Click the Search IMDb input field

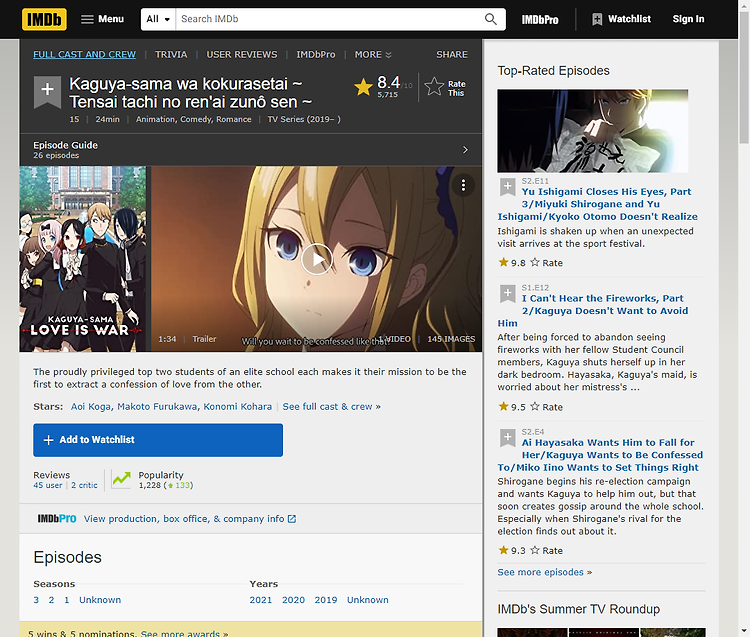tap(330, 19)
